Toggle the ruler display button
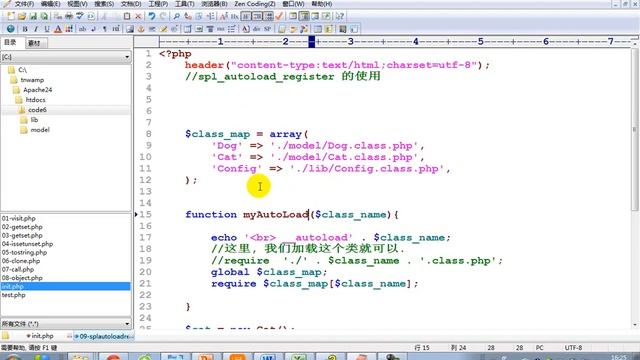Image resolution: width=640 pixels, height=360 pixels. coord(269,16)
